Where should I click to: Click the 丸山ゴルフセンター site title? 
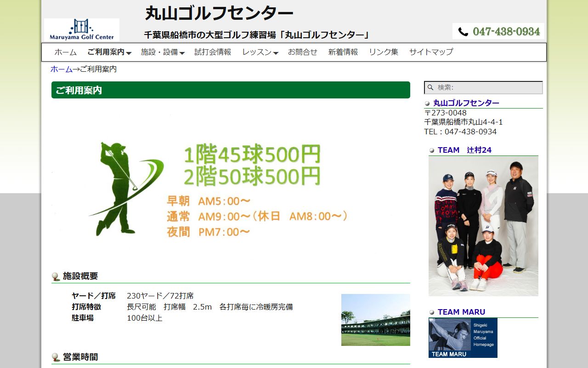point(219,13)
